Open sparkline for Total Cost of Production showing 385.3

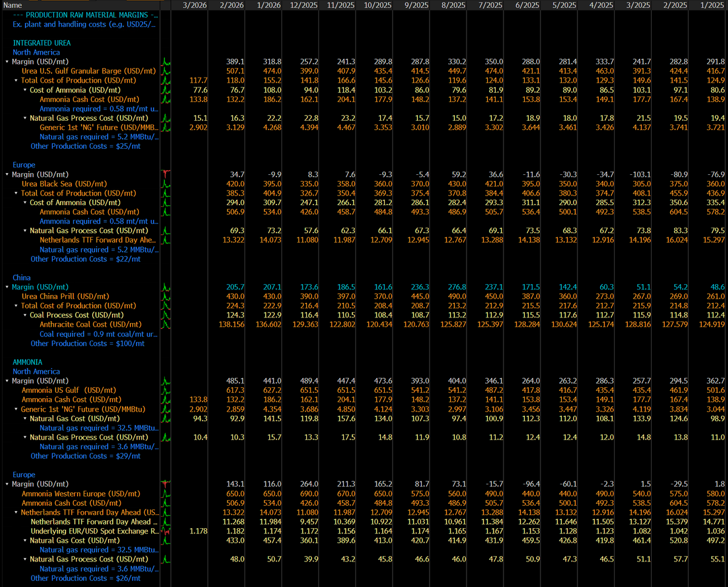tap(166, 193)
